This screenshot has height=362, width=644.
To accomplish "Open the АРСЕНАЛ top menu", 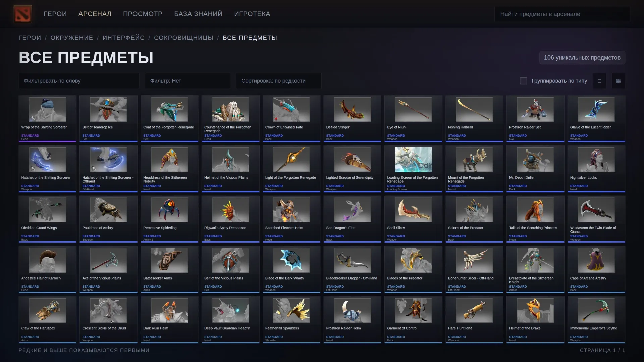I will pyautogui.click(x=95, y=14).
